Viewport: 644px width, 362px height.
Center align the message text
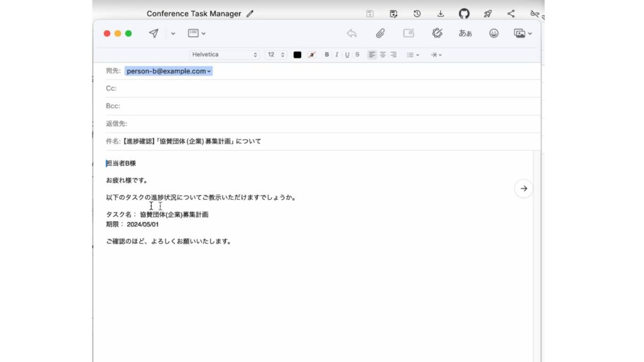click(x=382, y=55)
